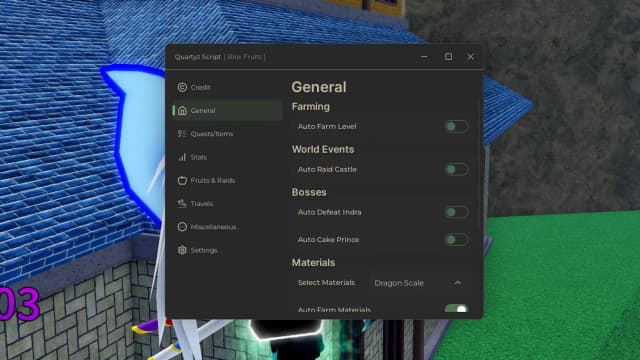This screenshot has height=360, width=640.
Task: Click the 'Auto Cake Prince' label text
Action: click(328, 240)
